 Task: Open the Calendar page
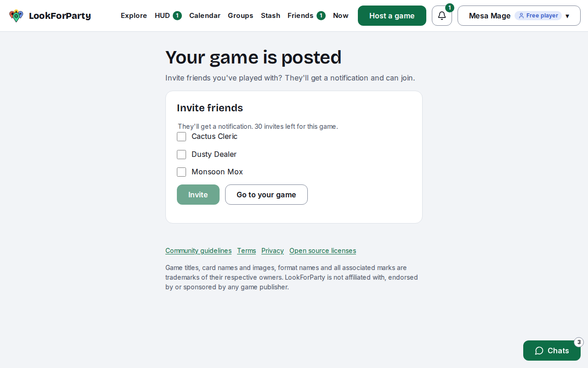205,16
